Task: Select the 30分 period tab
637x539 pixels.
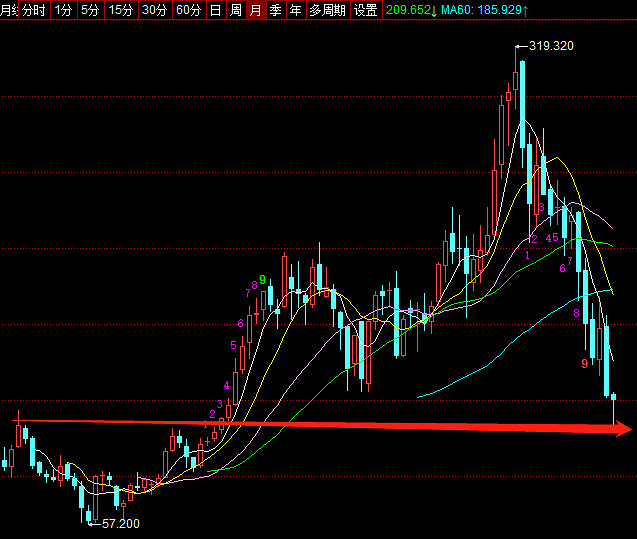Action: [155, 10]
